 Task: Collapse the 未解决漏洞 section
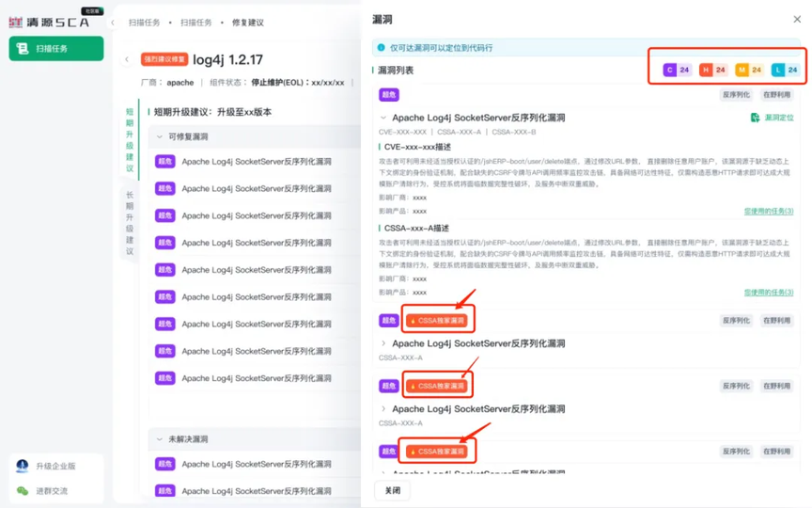(x=160, y=439)
